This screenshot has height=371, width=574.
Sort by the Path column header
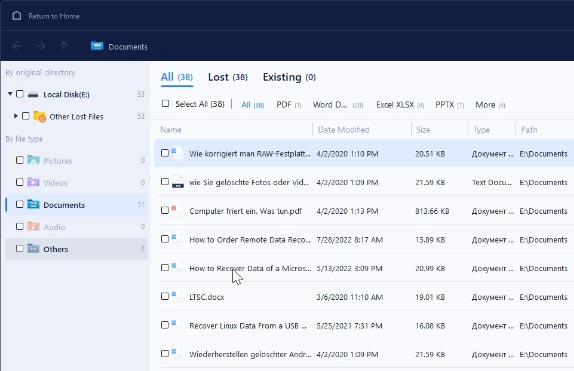click(x=529, y=130)
